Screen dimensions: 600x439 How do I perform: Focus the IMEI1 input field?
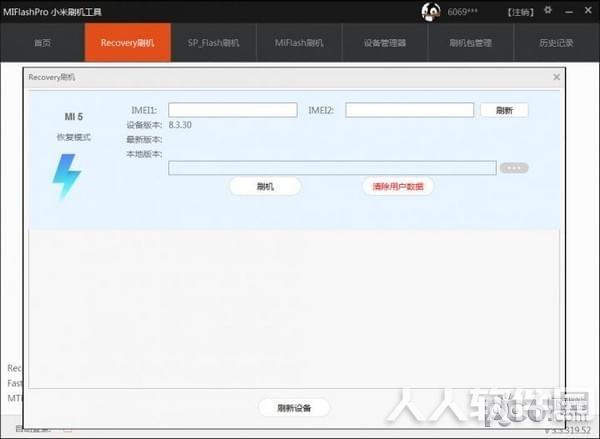click(x=233, y=110)
